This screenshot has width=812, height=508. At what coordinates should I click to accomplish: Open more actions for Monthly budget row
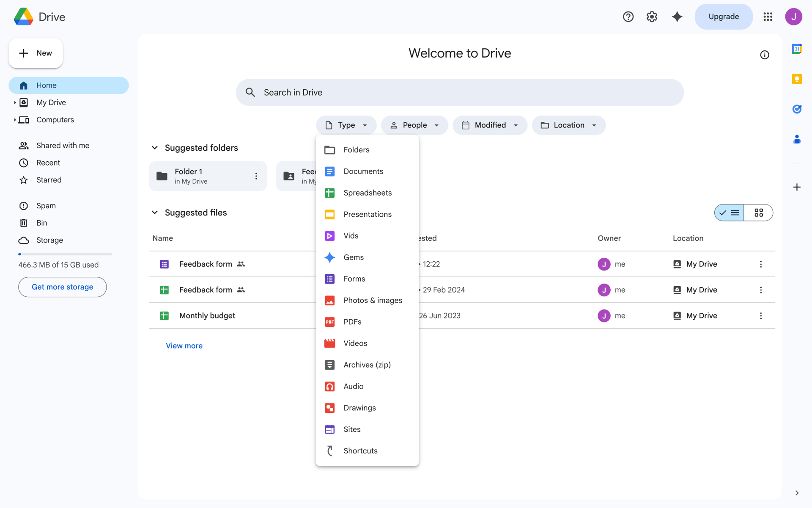(x=761, y=316)
